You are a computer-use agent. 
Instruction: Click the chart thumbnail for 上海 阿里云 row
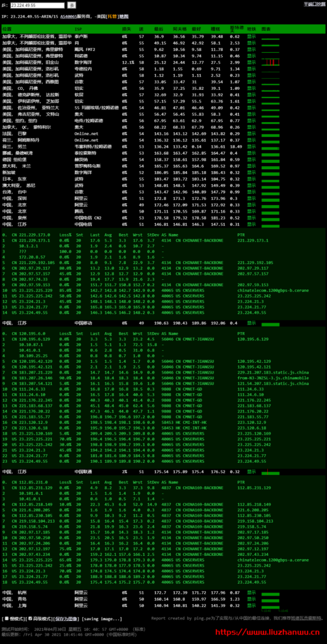point(270,605)
